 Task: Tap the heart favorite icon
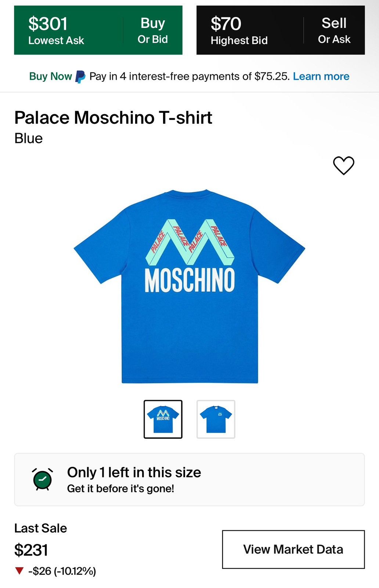click(x=343, y=166)
